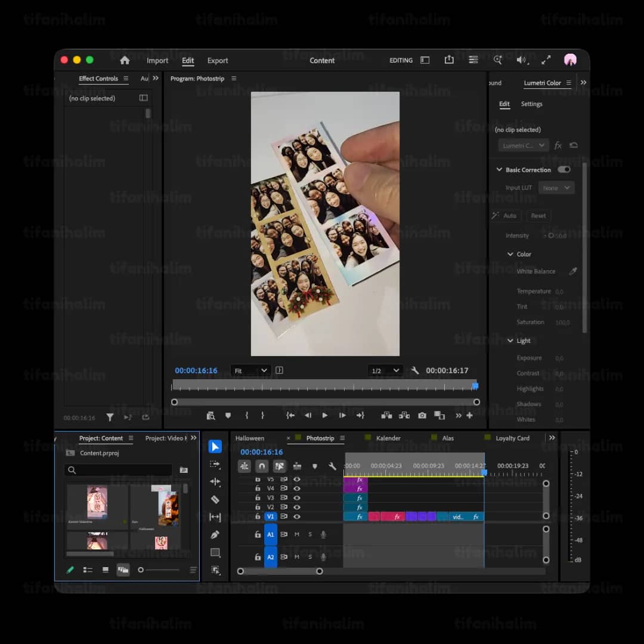Image resolution: width=644 pixels, height=644 pixels.
Task: Open the Fit zoom level dropdown
Action: (251, 370)
